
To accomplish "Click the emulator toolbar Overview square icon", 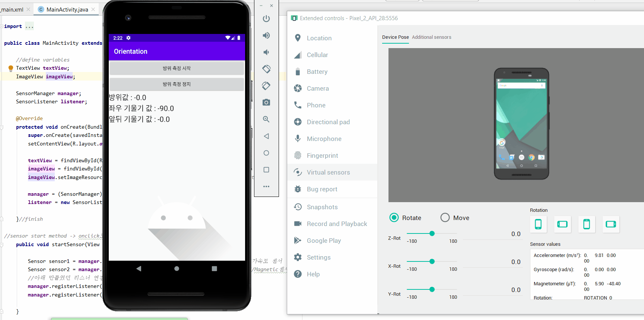I will (x=266, y=170).
